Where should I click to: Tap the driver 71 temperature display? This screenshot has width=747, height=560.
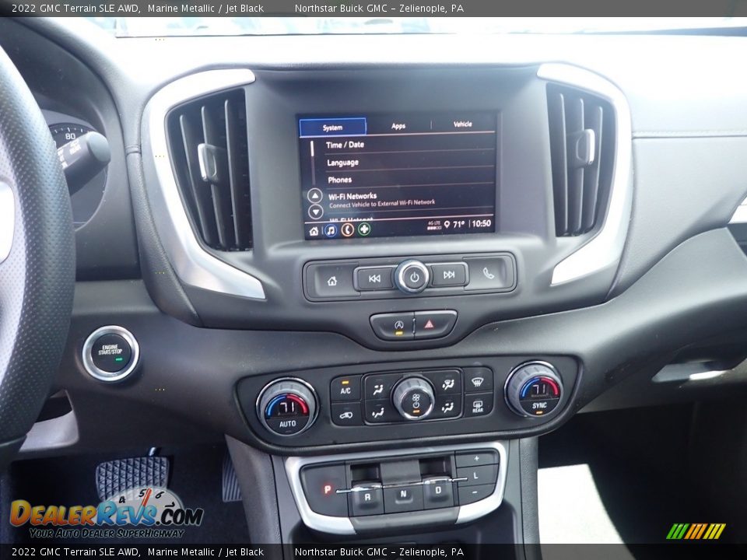pos(287,407)
